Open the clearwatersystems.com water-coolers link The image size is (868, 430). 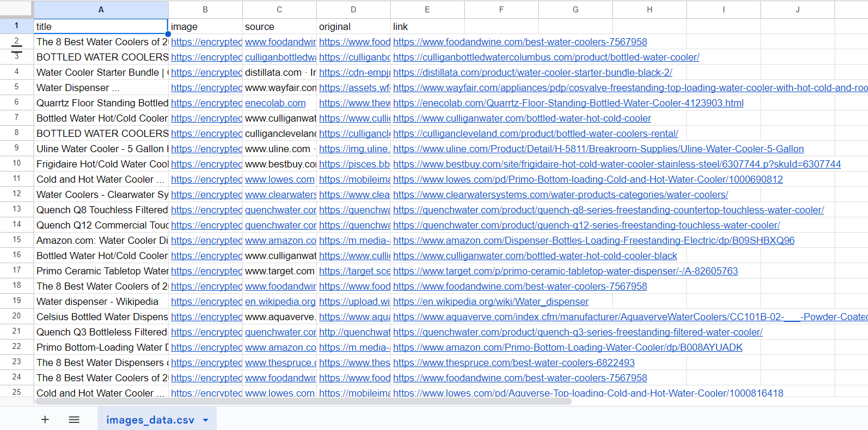click(561, 194)
